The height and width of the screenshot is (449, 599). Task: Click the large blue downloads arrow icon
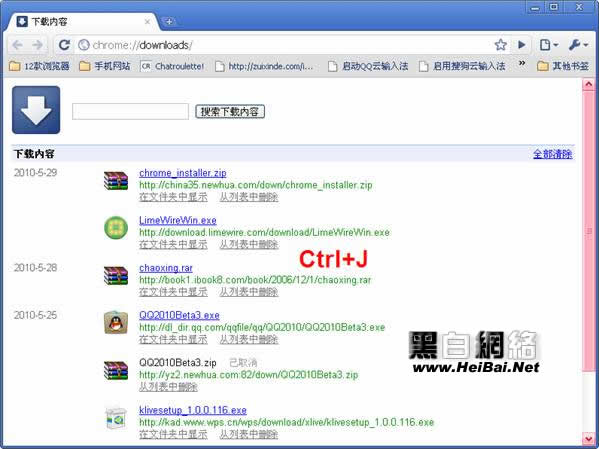[x=36, y=110]
